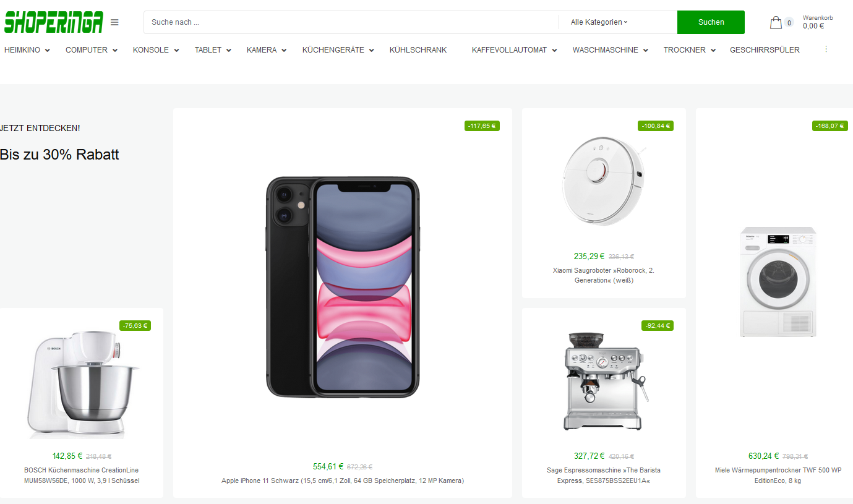This screenshot has width=853, height=504.
Task: Open the GESCHIRRSPÜLER menu item
Action: (765, 50)
